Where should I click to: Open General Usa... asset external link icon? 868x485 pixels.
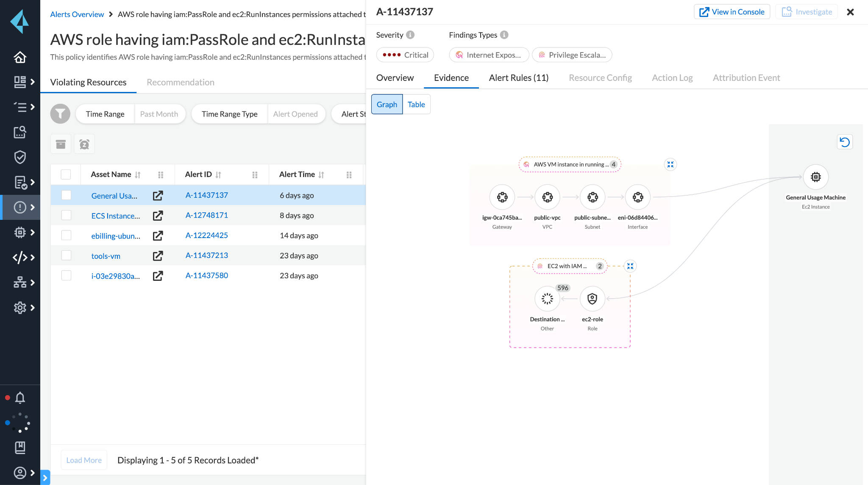click(x=158, y=195)
